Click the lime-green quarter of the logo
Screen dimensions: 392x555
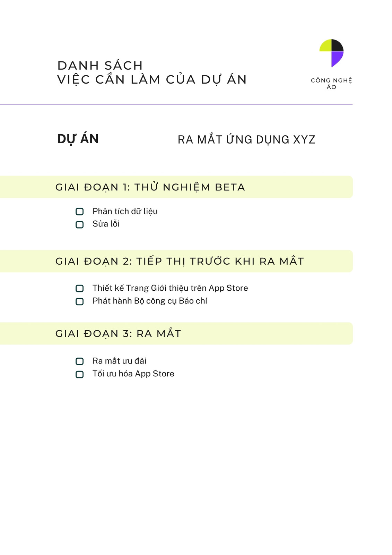point(326,46)
